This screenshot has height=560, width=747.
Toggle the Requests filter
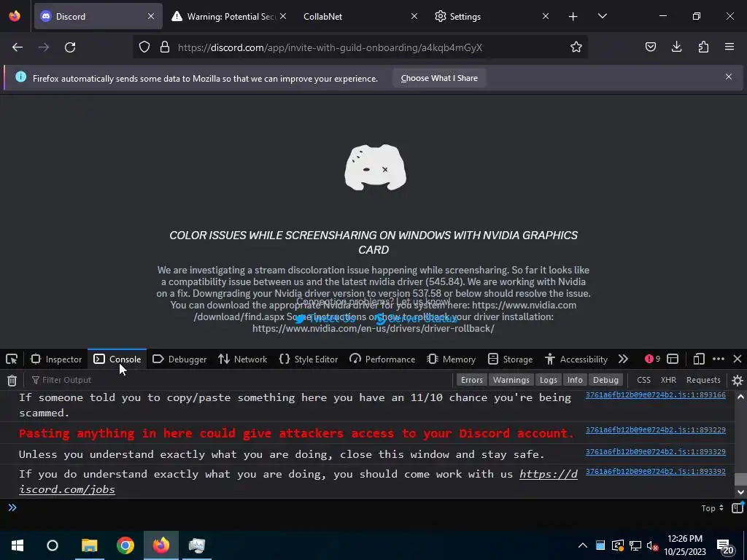tap(703, 380)
